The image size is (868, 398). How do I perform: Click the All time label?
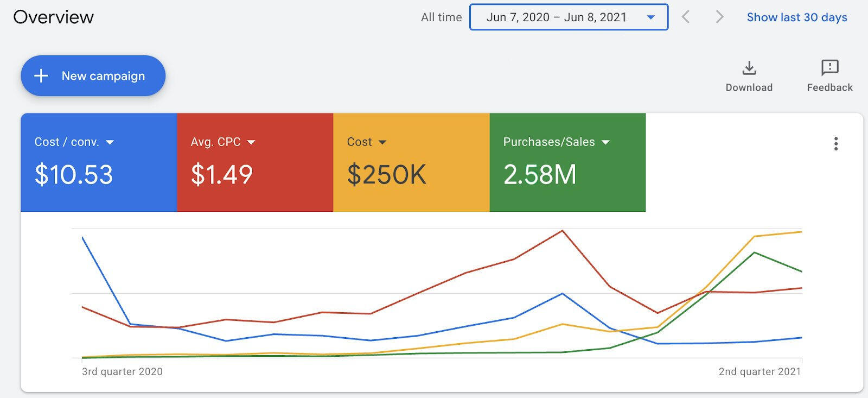tap(441, 17)
